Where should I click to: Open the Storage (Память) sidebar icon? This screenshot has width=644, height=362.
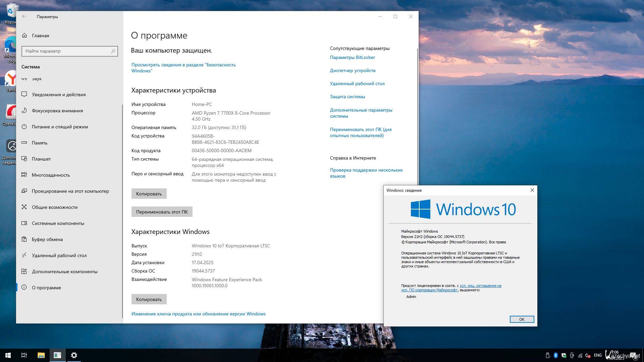(24, 143)
